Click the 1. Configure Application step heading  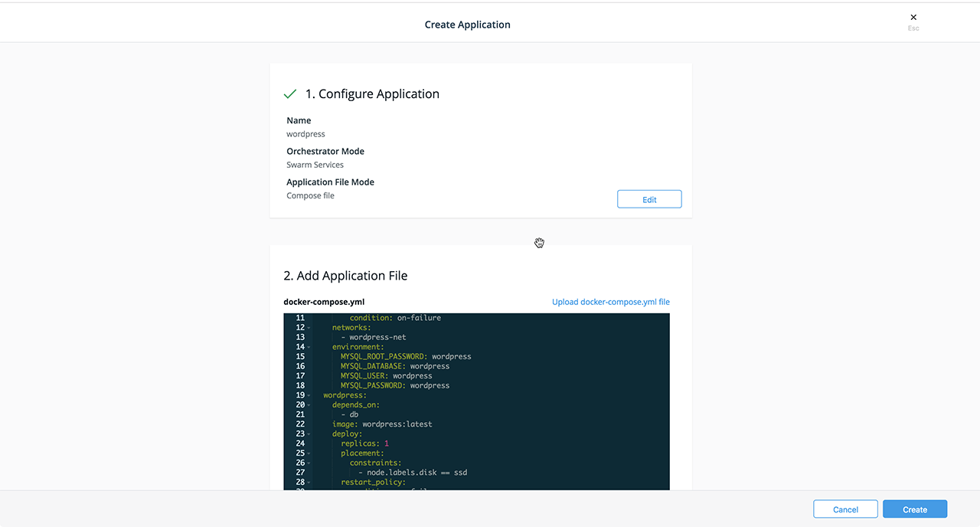click(x=372, y=94)
